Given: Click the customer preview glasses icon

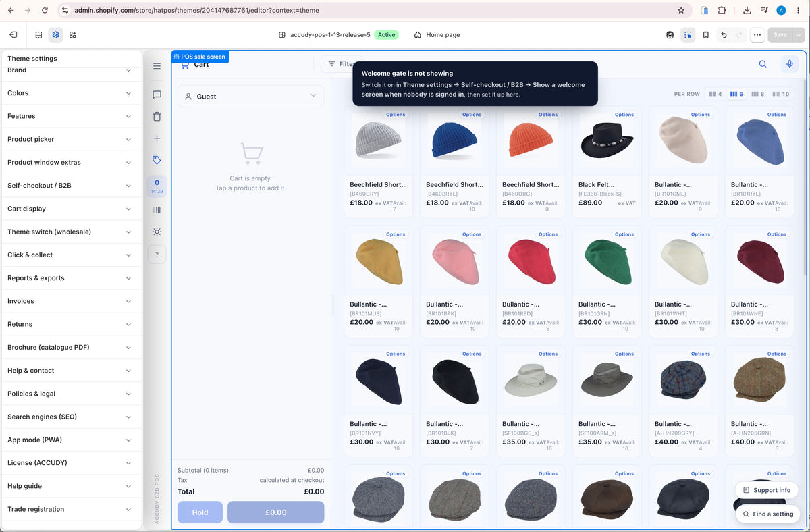Looking at the screenshot, I should [x=670, y=35].
